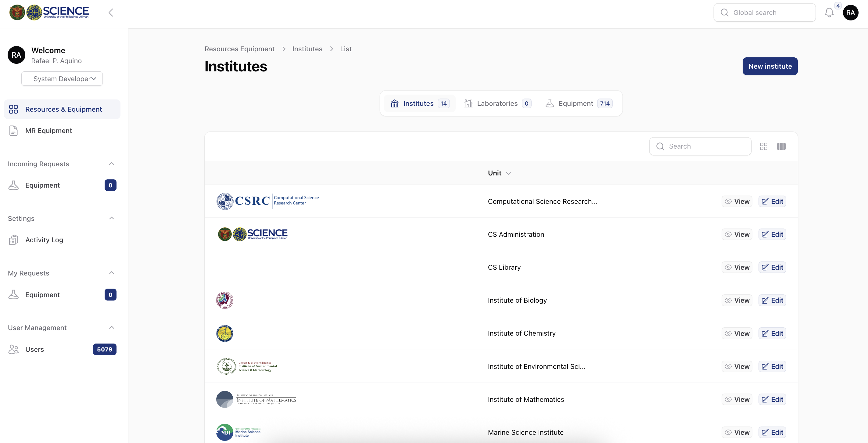868x443 pixels.
Task: View the Institute of Biology row
Action: coord(737,301)
